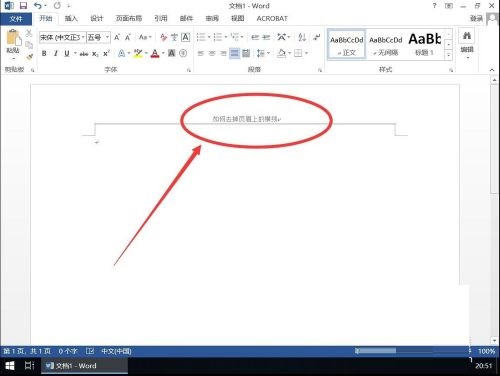Undo the last action
500x376 pixels.
pyautogui.click(x=38, y=6)
